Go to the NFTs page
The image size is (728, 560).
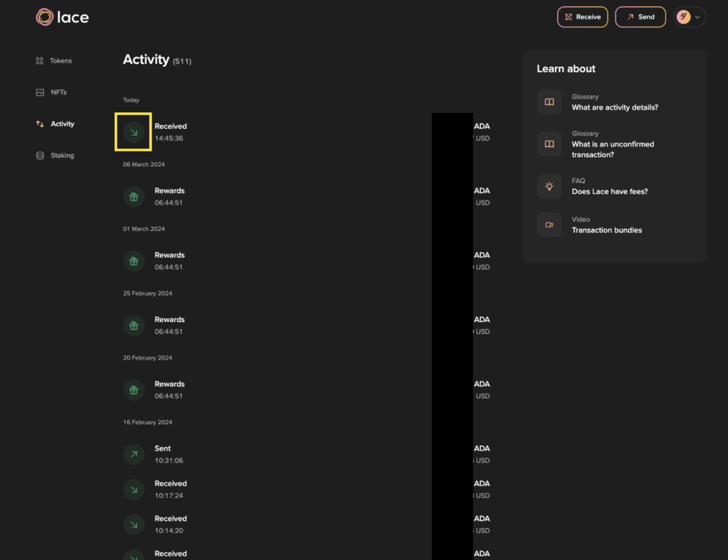click(x=58, y=92)
